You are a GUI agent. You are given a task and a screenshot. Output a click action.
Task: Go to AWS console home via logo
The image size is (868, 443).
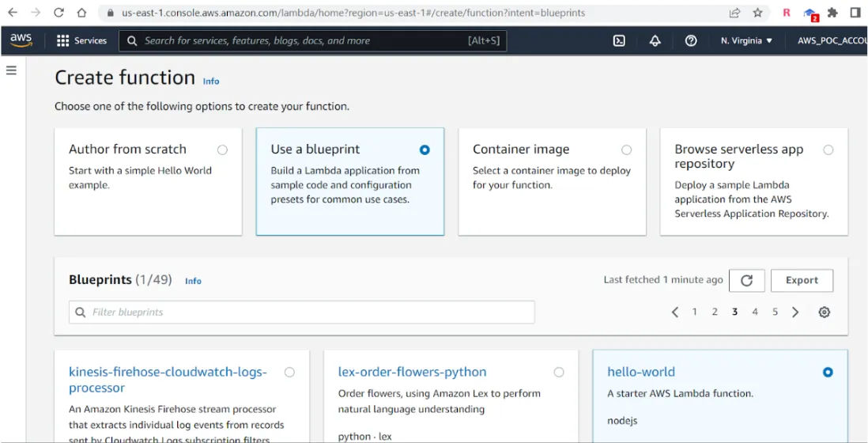tap(21, 40)
